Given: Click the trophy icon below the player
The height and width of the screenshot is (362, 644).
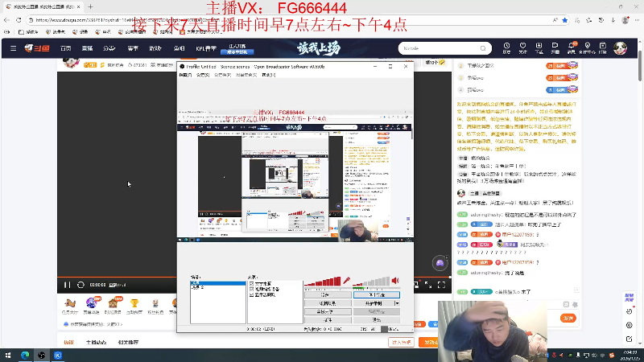Looking at the screenshot, I should pos(134,303).
